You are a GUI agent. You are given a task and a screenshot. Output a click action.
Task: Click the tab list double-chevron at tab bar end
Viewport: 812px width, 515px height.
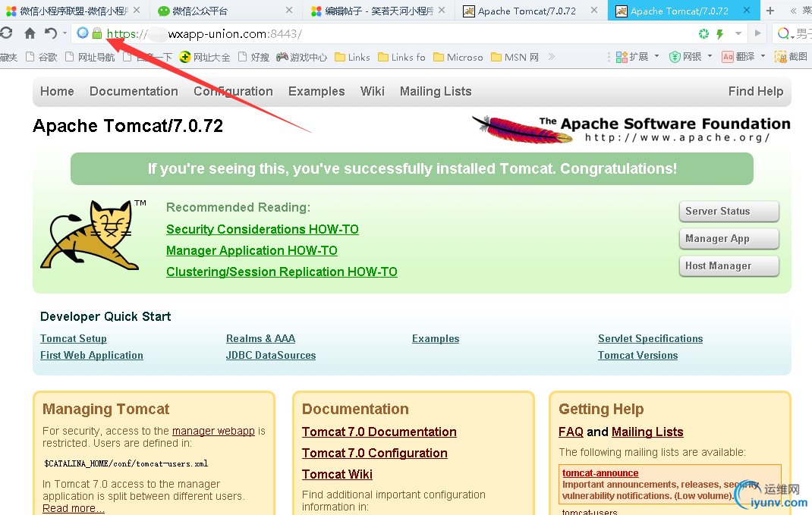[x=793, y=11]
